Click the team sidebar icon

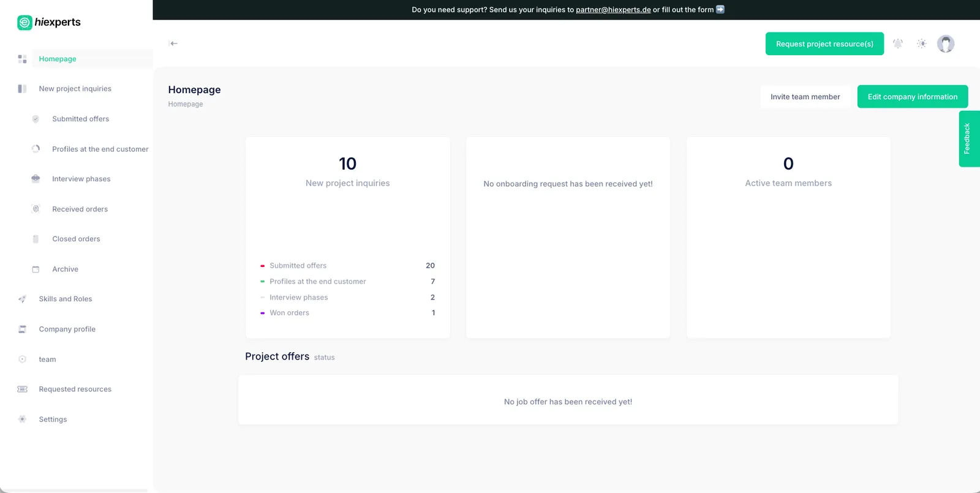[22, 359]
